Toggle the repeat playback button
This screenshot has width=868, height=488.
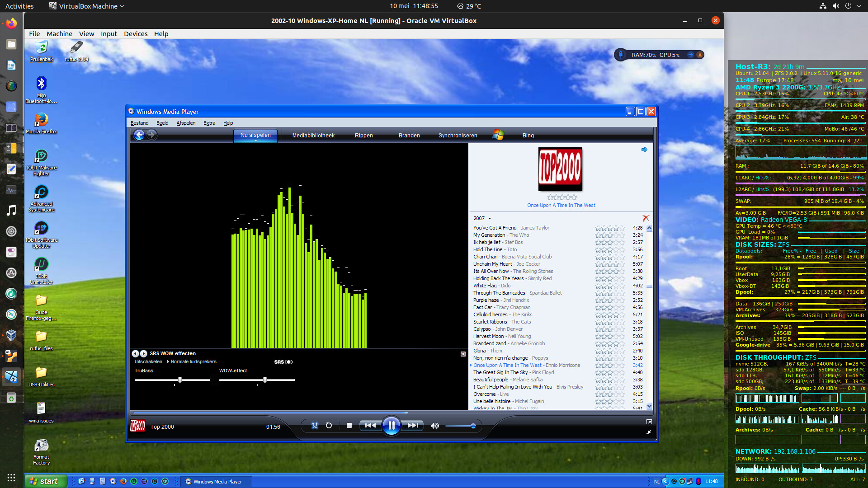[x=329, y=426]
